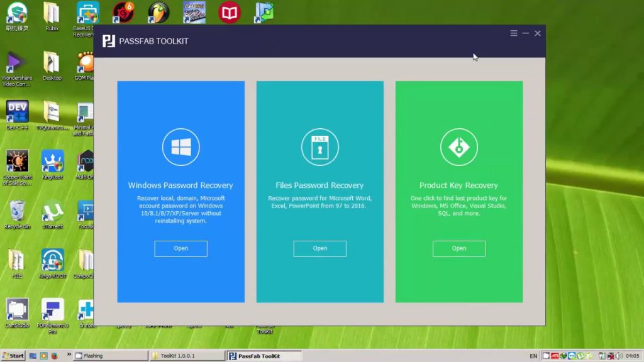Select the keyboard-image desktop shortcut
The width and height of the screenshot is (644, 362).
coord(194,13)
